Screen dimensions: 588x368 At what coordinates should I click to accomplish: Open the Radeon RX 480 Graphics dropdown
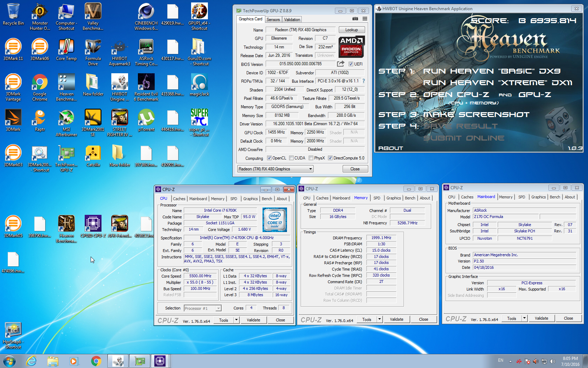275,169
